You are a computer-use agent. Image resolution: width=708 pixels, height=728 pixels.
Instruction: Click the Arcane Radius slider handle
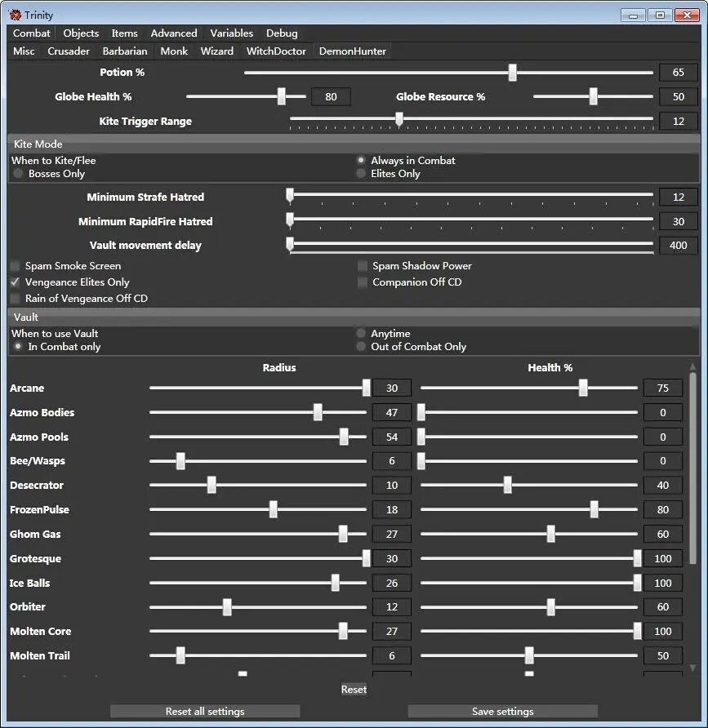click(367, 388)
